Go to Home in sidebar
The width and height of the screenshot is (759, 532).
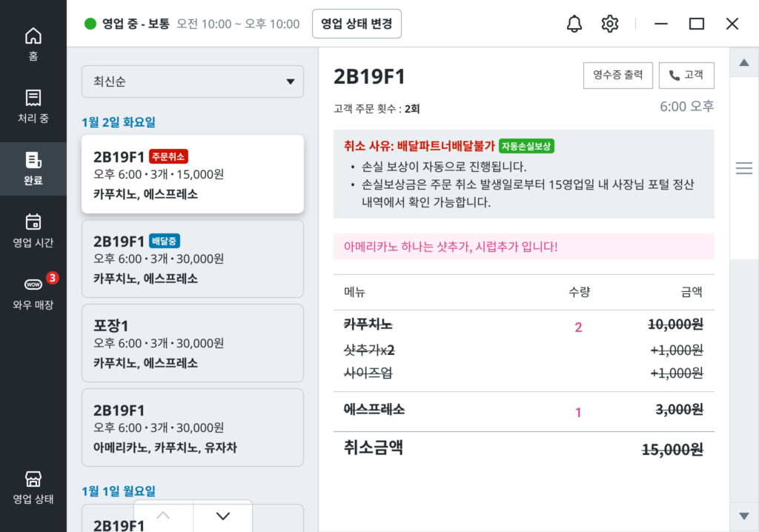click(x=33, y=44)
